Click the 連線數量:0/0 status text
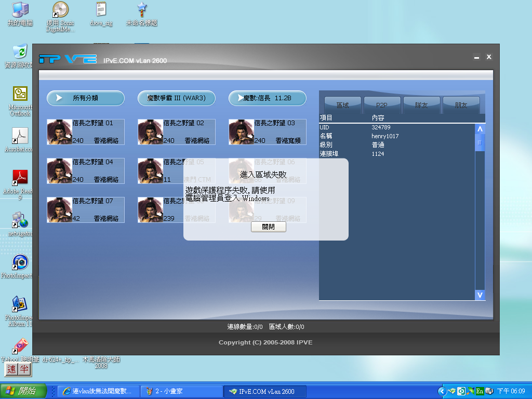 coord(245,327)
